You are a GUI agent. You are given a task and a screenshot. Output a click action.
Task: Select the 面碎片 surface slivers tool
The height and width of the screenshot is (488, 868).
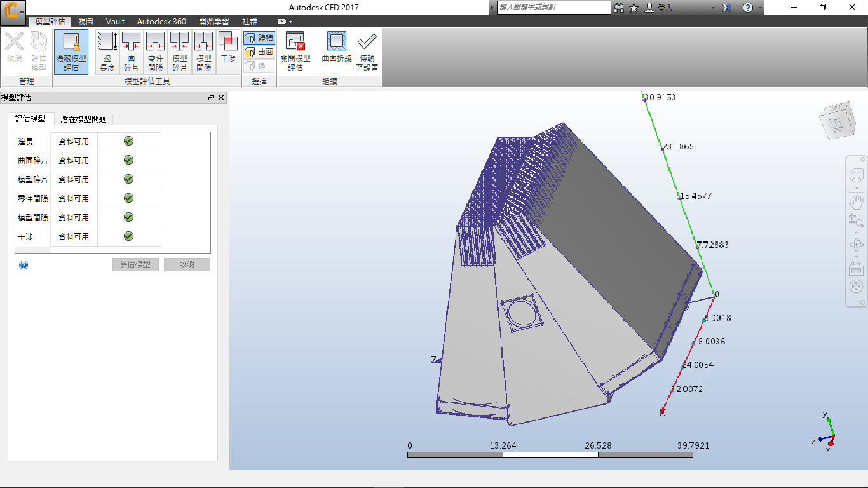tap(132, 52)
